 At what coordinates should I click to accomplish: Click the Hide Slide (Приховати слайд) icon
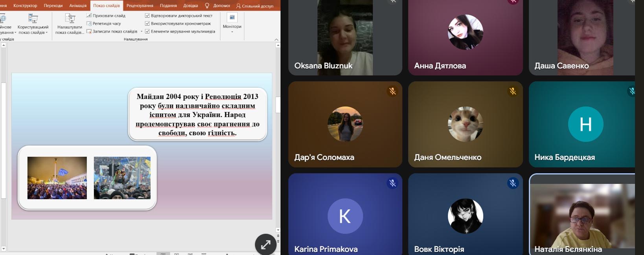[89, 16]
